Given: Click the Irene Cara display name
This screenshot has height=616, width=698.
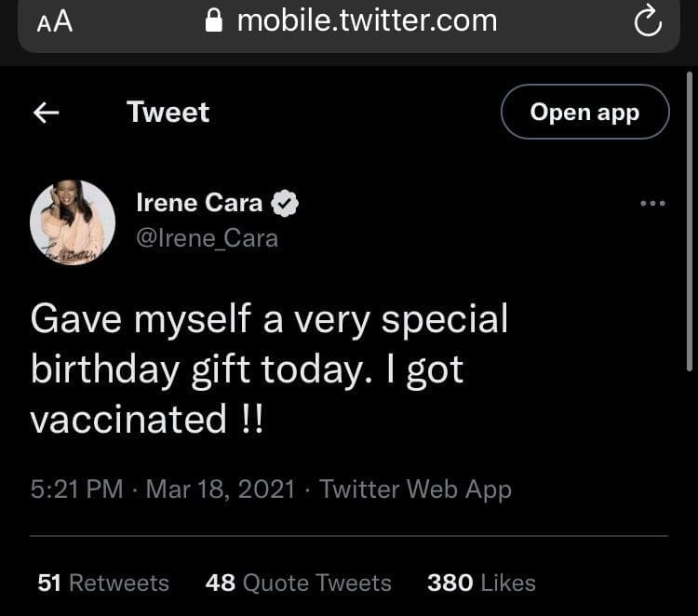Looking at the screenshot, I should click(199, 202).
